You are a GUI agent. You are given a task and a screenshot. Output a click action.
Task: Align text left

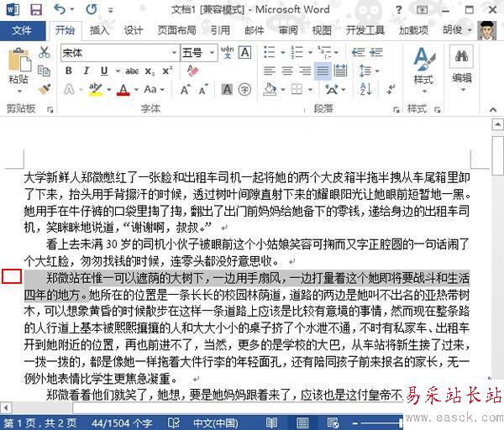[x=270, y=71]
